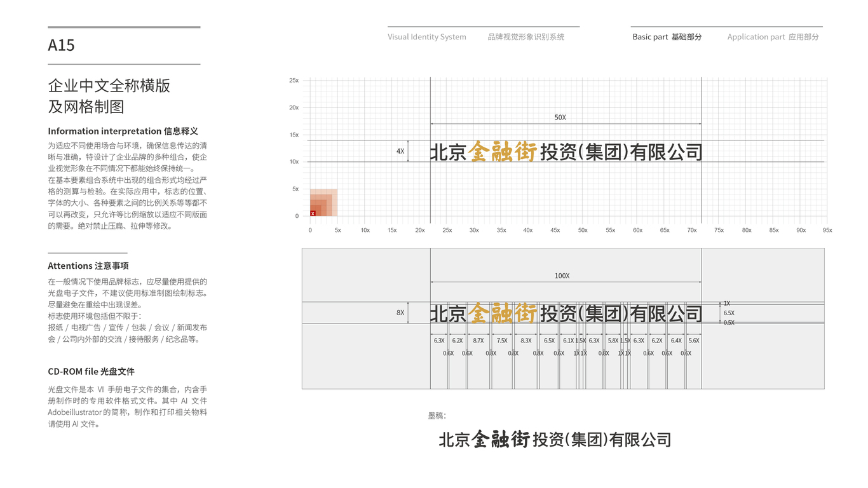Click the 30x horizontal axis label
868x488 pixels.
pos(474,230)
